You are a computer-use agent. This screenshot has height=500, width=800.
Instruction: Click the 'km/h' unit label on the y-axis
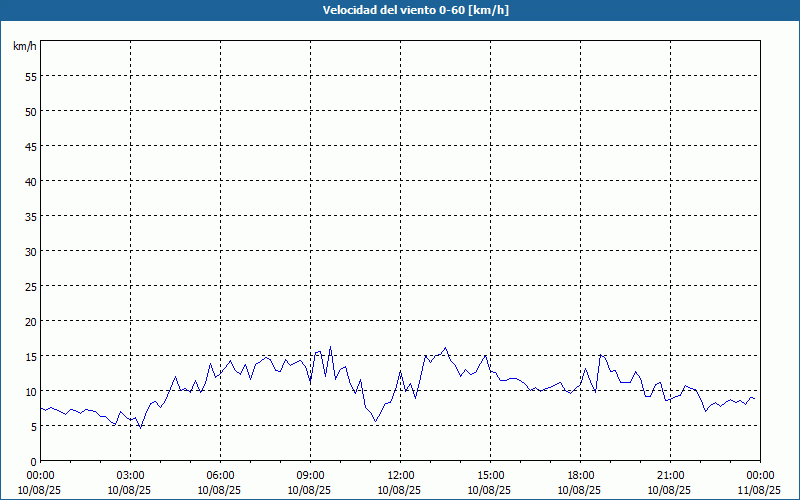(x=24, y=46)
